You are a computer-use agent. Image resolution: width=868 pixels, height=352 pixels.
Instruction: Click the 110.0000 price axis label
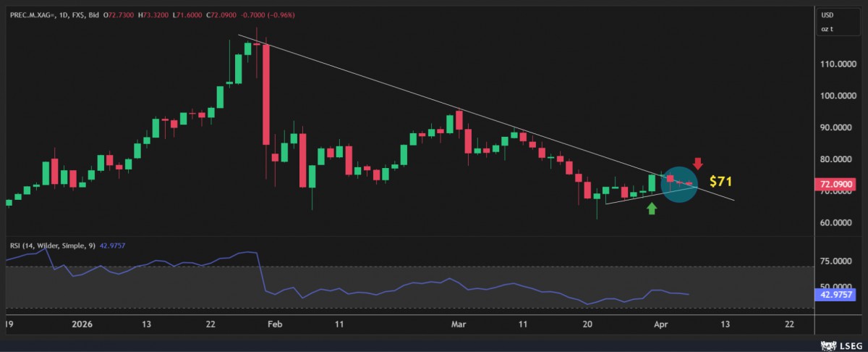(x=834, y=64)
